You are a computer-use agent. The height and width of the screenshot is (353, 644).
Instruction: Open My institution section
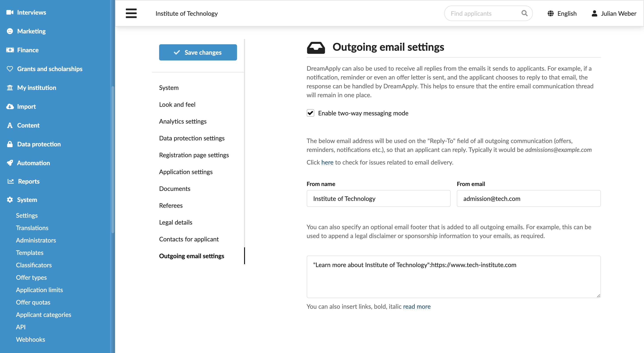tap(37, 87)
